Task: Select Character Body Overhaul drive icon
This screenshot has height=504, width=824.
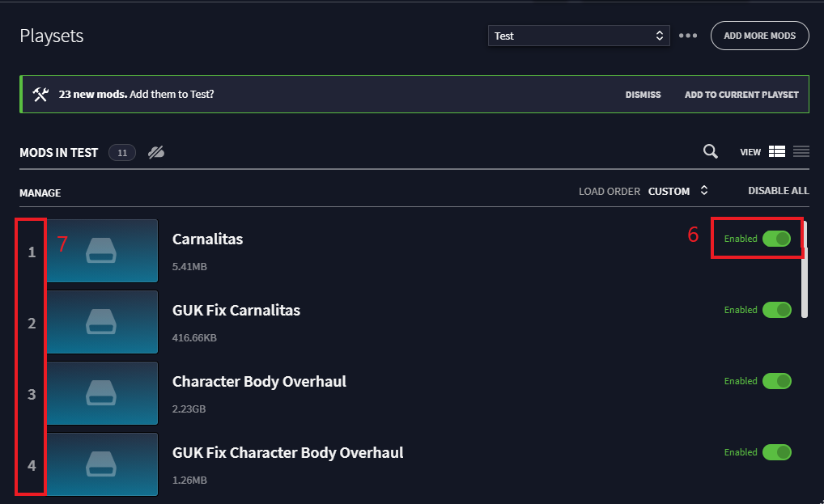Action: click(101, 392)
